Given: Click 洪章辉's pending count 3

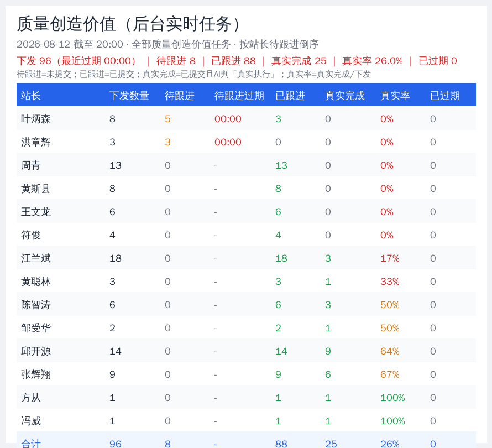Looking at the screenshot, I should (168, 142).
